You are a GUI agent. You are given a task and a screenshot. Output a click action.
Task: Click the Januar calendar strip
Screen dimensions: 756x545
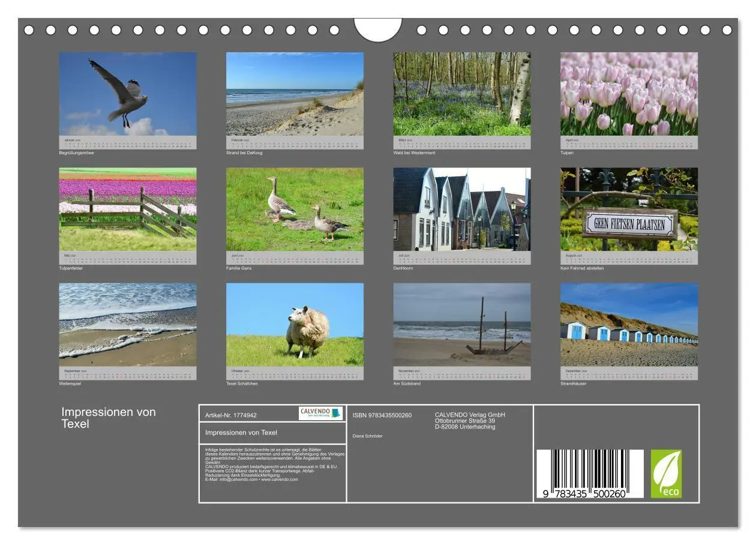tap(128, 142)
